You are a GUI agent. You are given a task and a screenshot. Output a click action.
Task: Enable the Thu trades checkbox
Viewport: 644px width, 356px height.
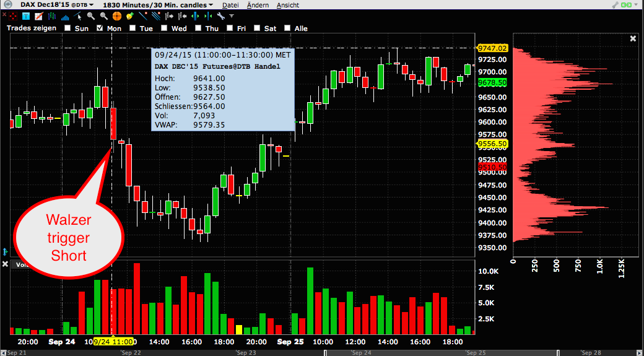(x=198, y=28)
